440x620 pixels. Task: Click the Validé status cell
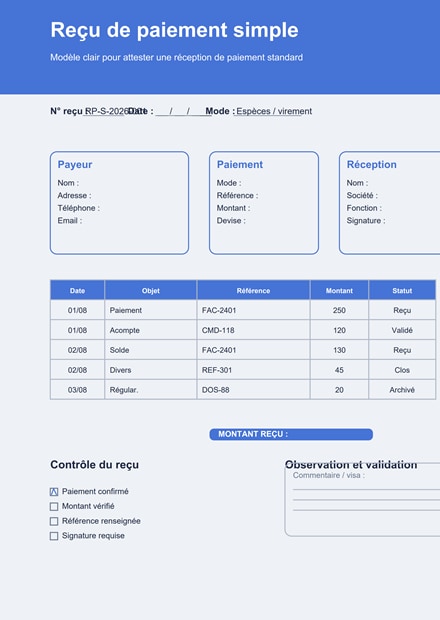[x=402, y=330]
